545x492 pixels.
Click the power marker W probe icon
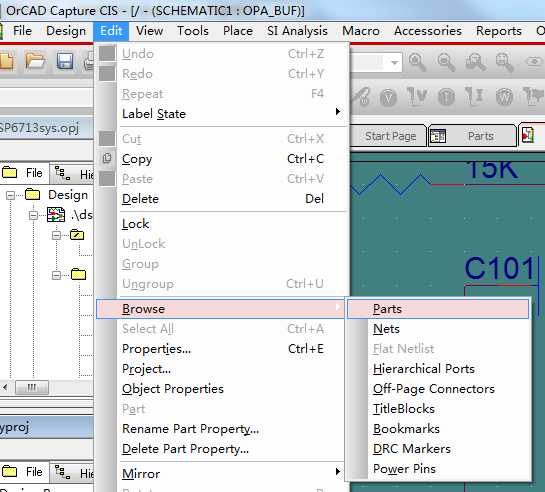click(x=504, y=97)
